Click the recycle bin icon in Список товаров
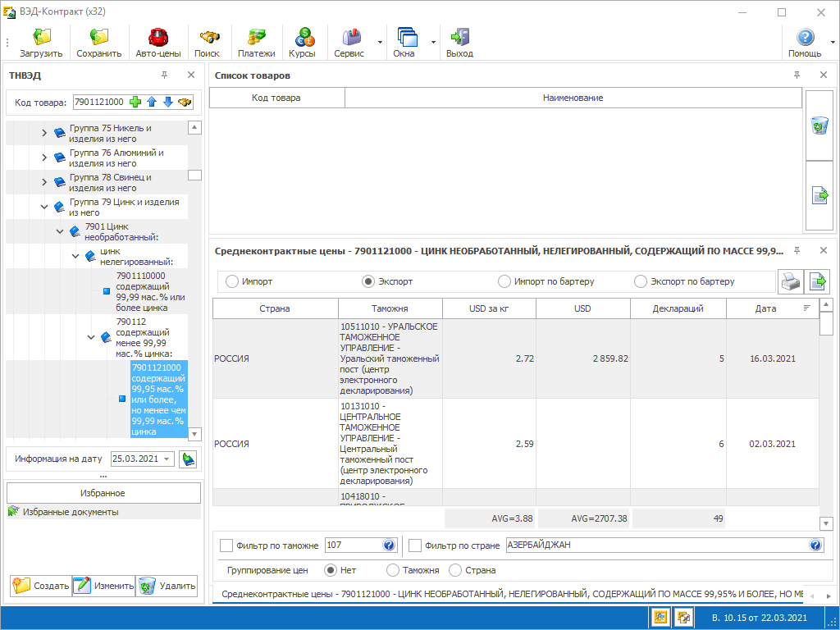The image size is (840, 630). 819,126
